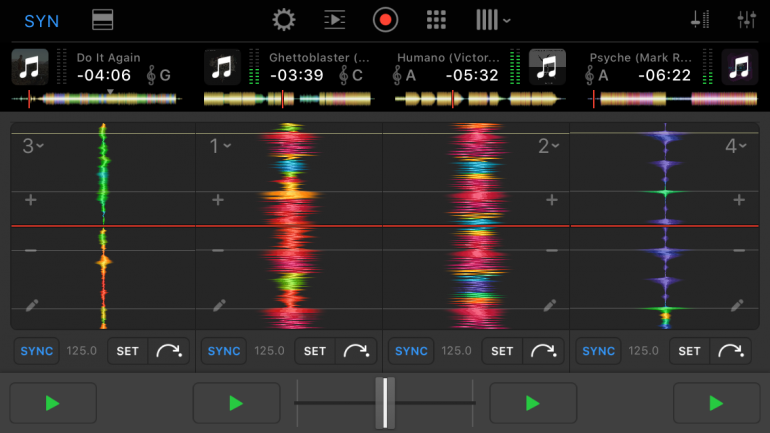Screen dimensions: 770x433
Task: Open the mixer faders icon
Action: (x=700, y=20)
